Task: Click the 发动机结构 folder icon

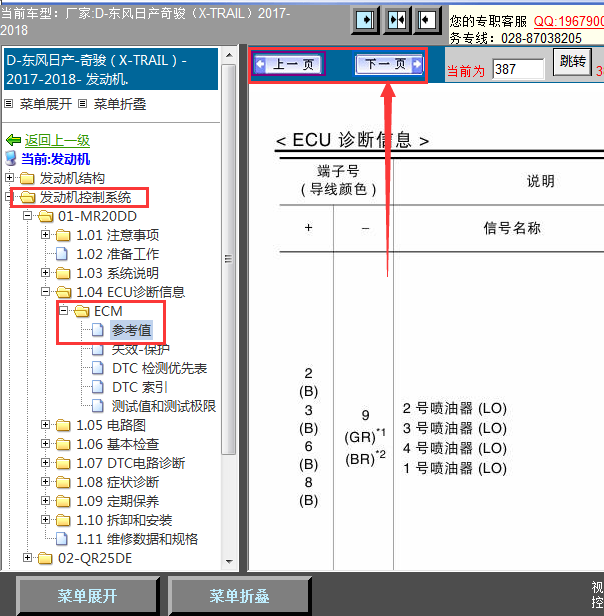Action: tap(27, 178)
